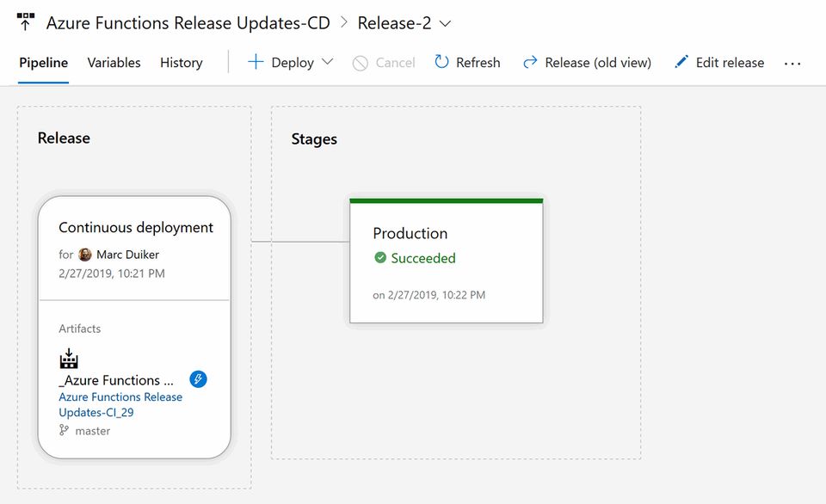Click the continuous deployment trigger lightning icon
The height and width of the screenshot is (504, 826).
click(x=198, y=379)
